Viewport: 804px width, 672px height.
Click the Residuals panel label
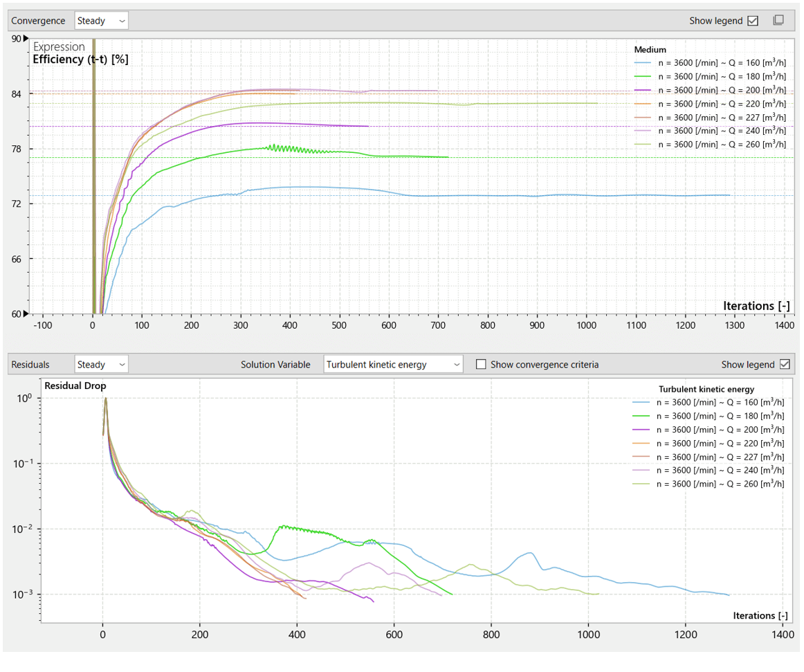pos(30,364)
